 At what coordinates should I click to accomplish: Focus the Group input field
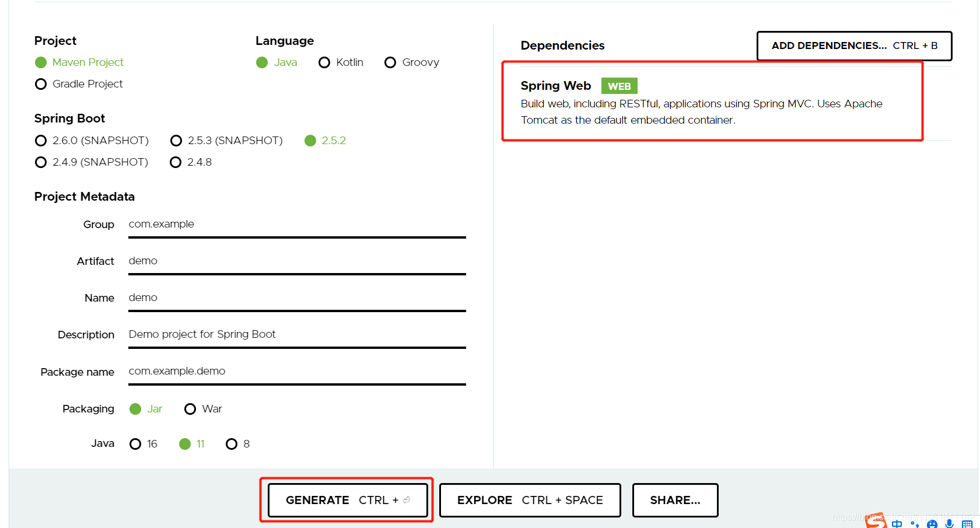[297, 225]
